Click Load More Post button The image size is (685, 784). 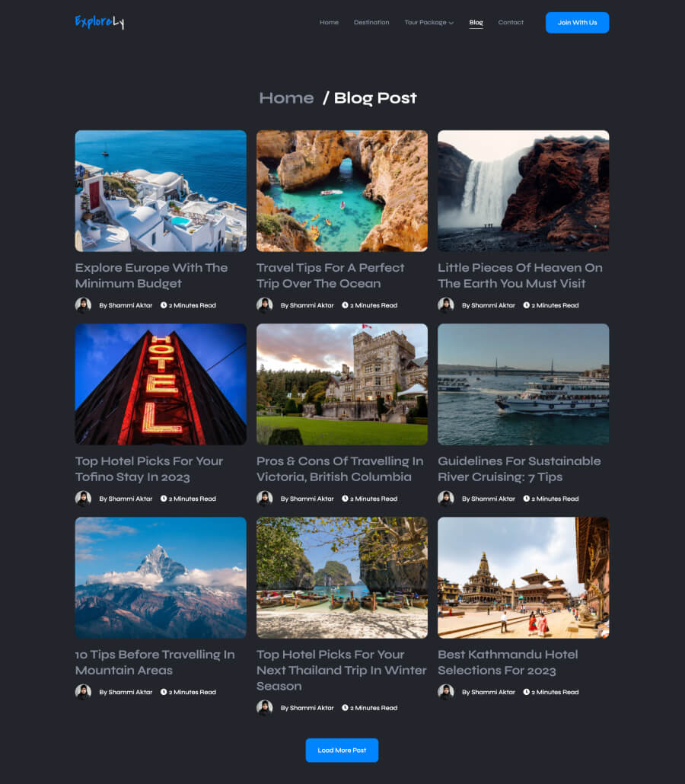tap(342, 750)
